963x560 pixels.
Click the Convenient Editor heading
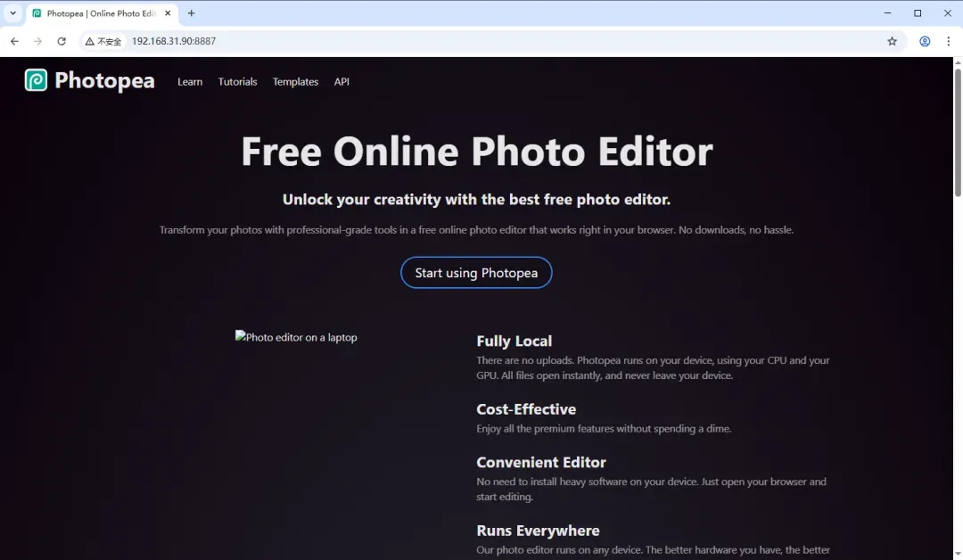click(541, 462)
